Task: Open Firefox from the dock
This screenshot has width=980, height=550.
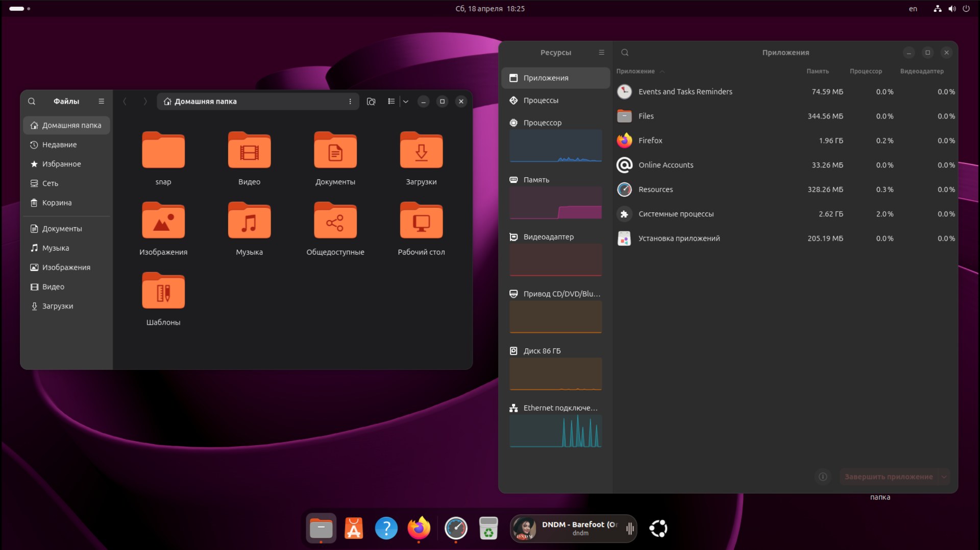Action: point(419,529)
